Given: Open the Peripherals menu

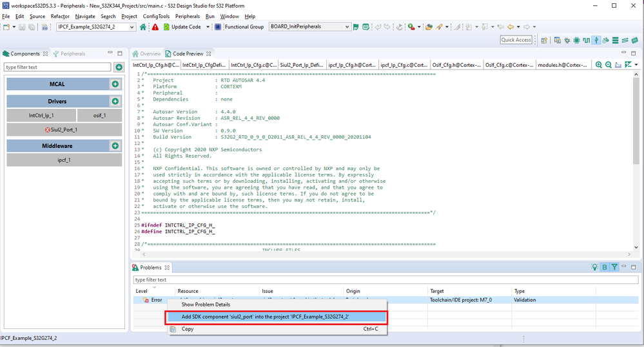Looking at the screenshot, I should 188,16.
